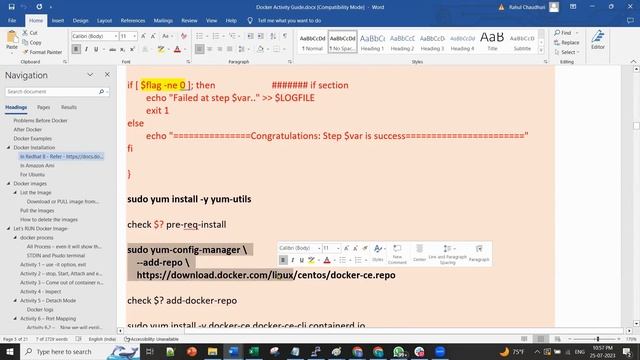Open PowerPoint from the taskbar
Viewport: 640px width, 360px height.
click(x=191, y=351)
